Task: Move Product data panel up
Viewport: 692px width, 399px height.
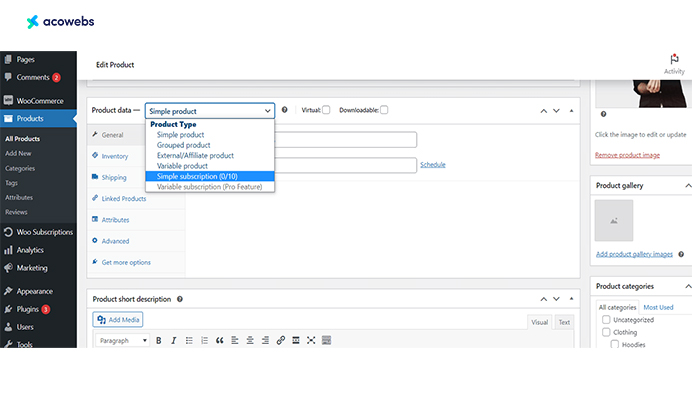Action: [544, 111]
